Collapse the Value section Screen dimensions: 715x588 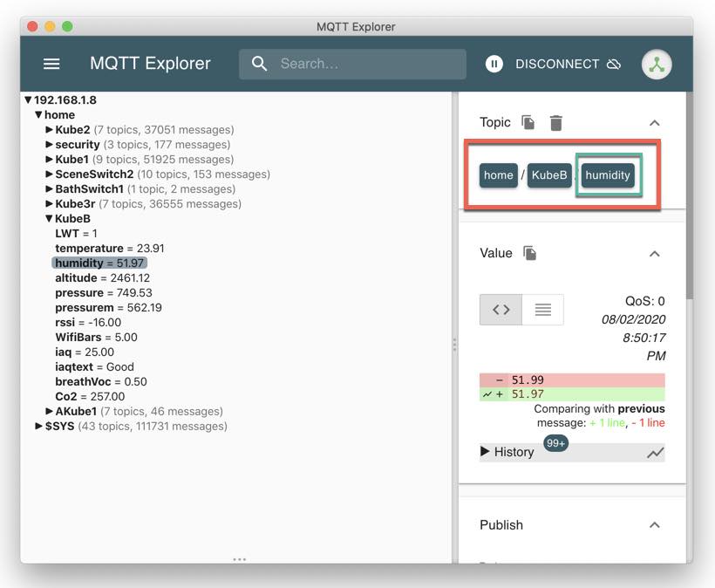(x=654, y=254)
